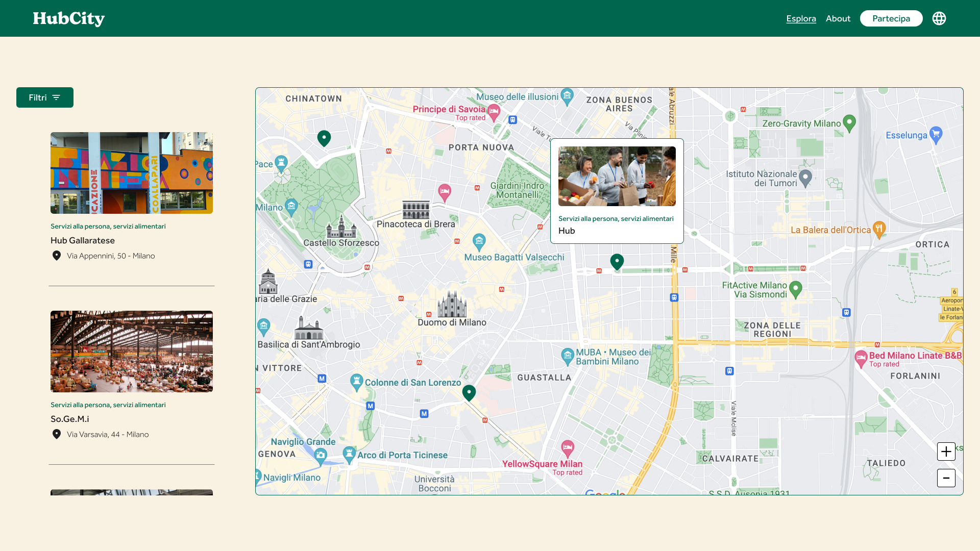Select the Duomo di Milano landmark icon
Image resolution: width=980 pixels, height=551 pixels.
(452, 304)
